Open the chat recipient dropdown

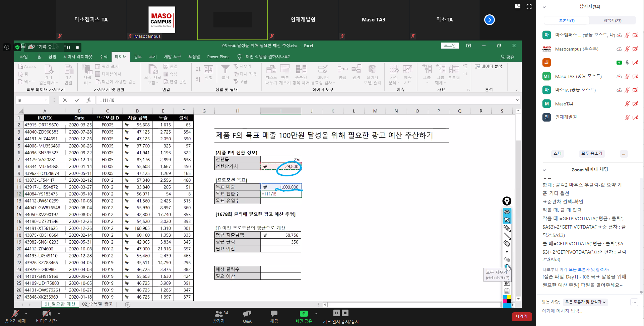click(x=585, y=302)
